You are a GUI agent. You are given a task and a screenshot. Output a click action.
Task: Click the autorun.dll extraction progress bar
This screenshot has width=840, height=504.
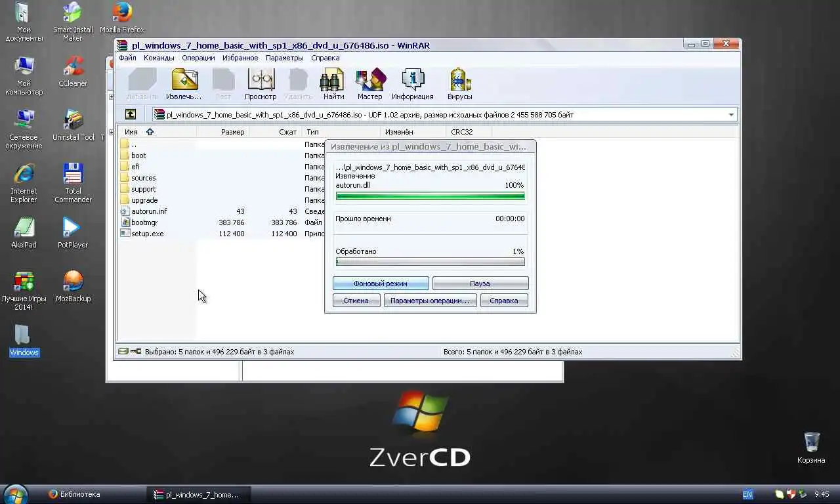[x=430, y=196]
